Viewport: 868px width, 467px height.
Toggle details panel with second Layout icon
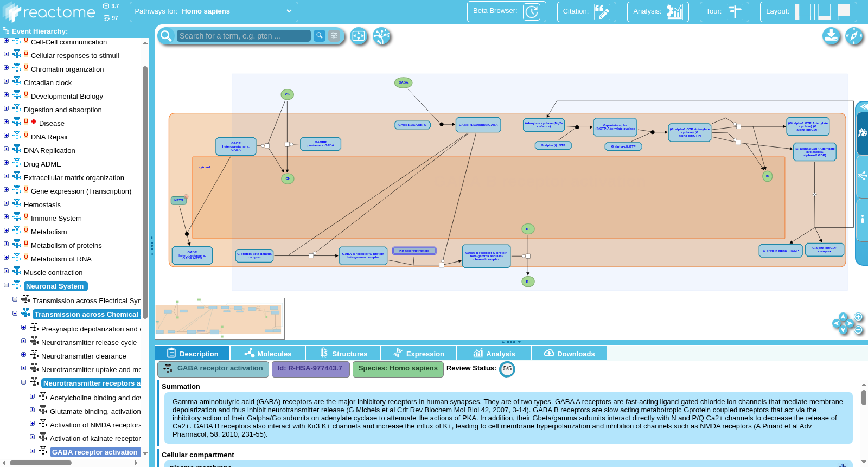[823, 11]
